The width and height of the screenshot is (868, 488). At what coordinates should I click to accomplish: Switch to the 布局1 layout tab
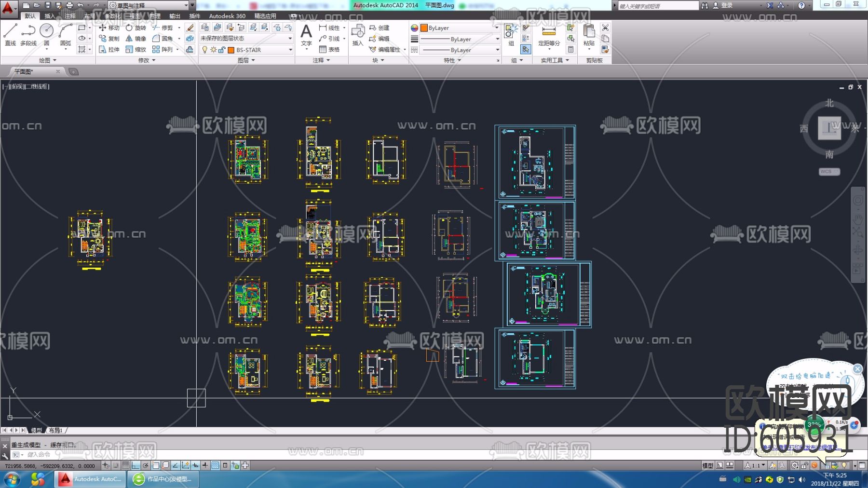[55, 430]
